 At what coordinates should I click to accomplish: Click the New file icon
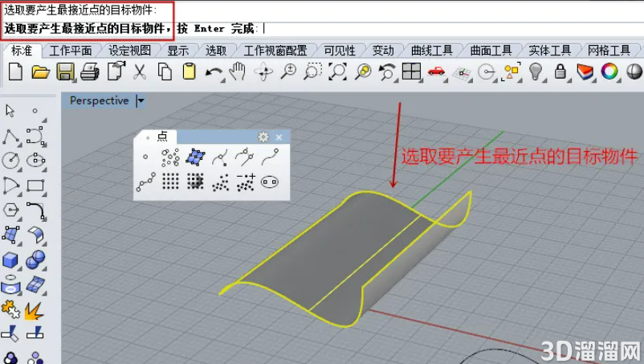tap(15, 72)
